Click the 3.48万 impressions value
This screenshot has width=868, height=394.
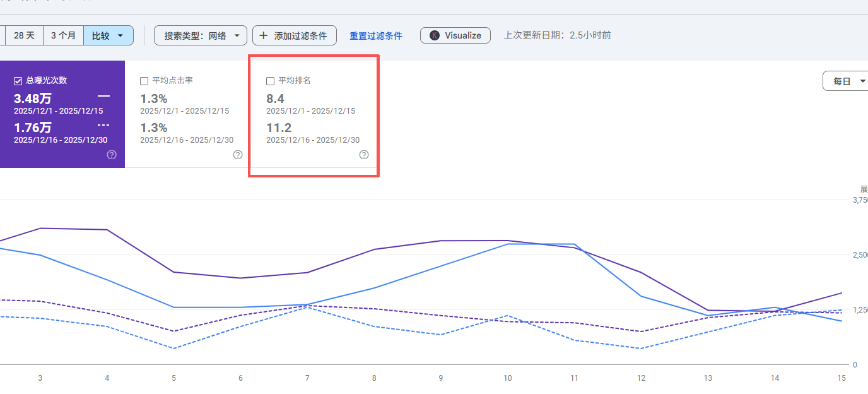(33, 98)
